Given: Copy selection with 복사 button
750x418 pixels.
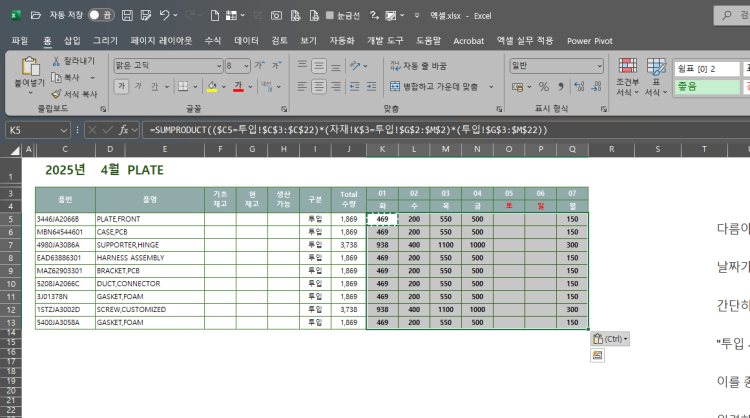Looking at the screenshot, I should pos(66,77).
